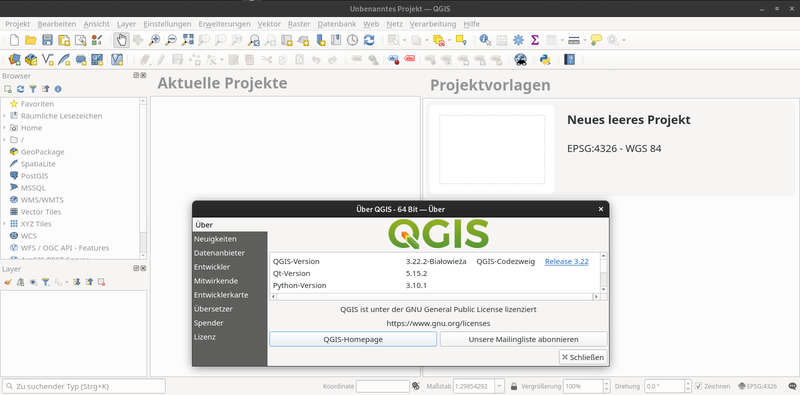Image resolution: width=800 pixels, height=395 pixels.
Task: Click the OpenStreetMap globe plugin icon
Action: click(520, 60)
